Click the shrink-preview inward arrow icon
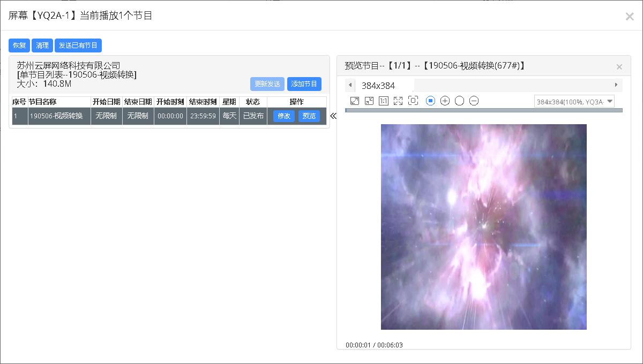 coord(369,101)
